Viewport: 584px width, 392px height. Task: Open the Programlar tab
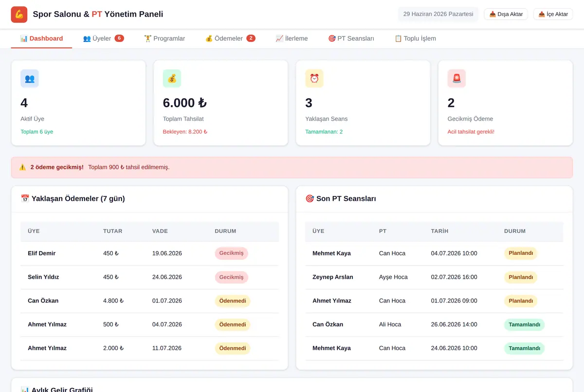pyautogui.click(x=164, y=38)
